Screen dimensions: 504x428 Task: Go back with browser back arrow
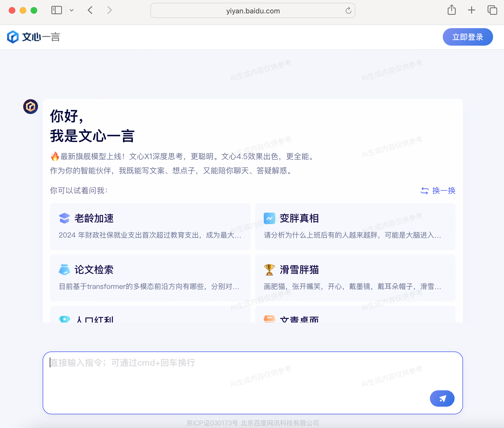click(x=90, y=10)
